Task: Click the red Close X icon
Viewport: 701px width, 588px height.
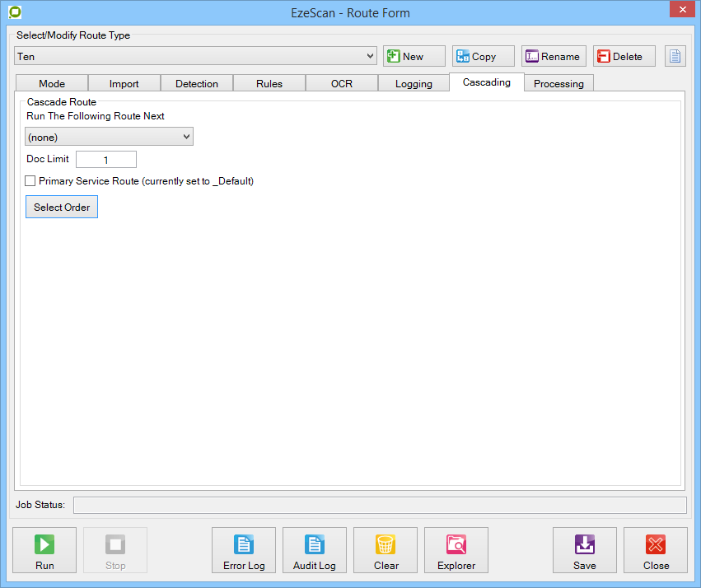Action: (x=656, y=544)
